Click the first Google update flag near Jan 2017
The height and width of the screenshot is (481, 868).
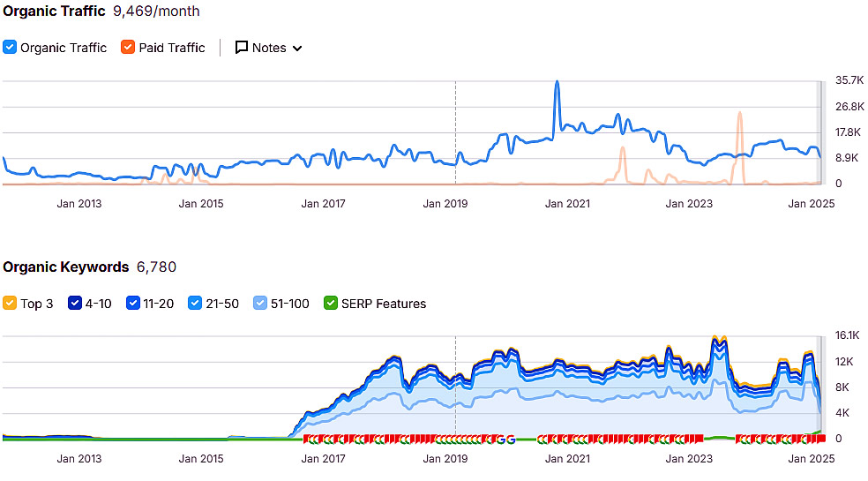tap(308, 439)
